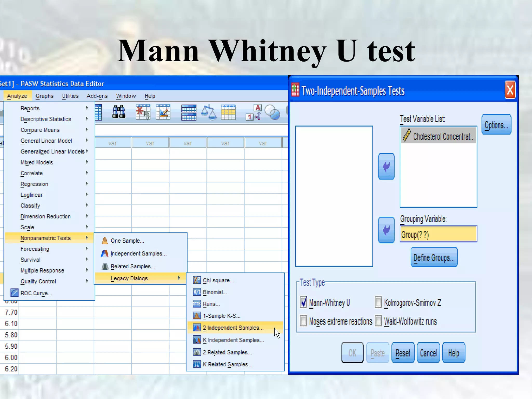The width and height of the screenshot is (532, 399).
Task: Click the Split File grid toolbar icon
Action: tap(189, 112)
